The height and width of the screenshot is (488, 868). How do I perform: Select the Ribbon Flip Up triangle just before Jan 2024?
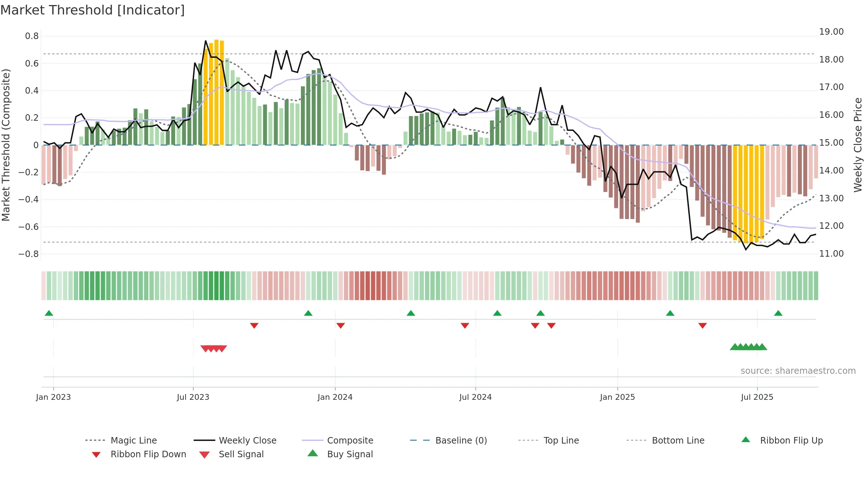click(308, 313)
